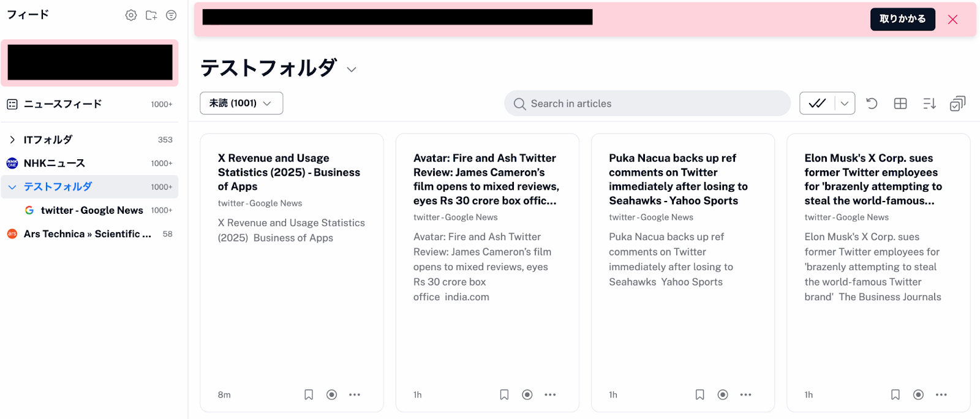Click the sidebar filter icon
The height and width of the screenshot is (419, 980).
(171, 15)
